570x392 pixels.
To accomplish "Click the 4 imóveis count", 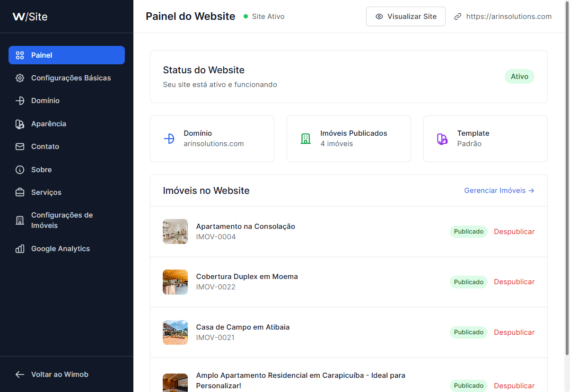I will click(337, 144).
